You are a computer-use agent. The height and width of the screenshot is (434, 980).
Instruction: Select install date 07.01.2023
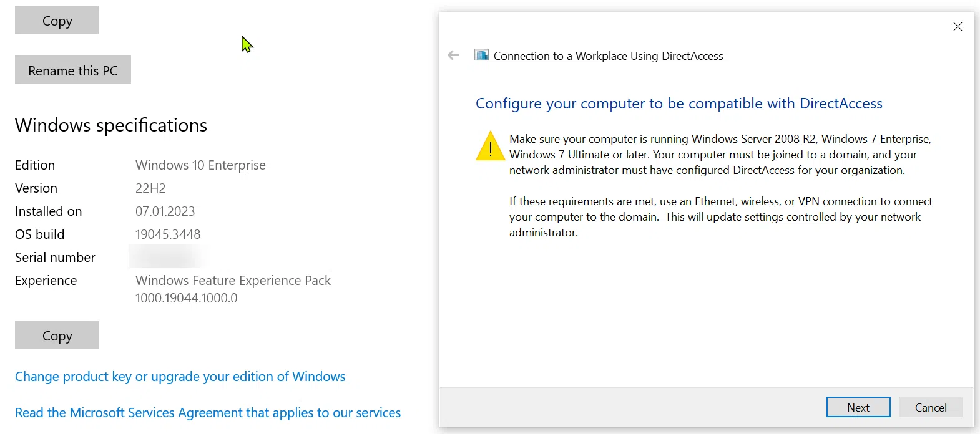165,211
